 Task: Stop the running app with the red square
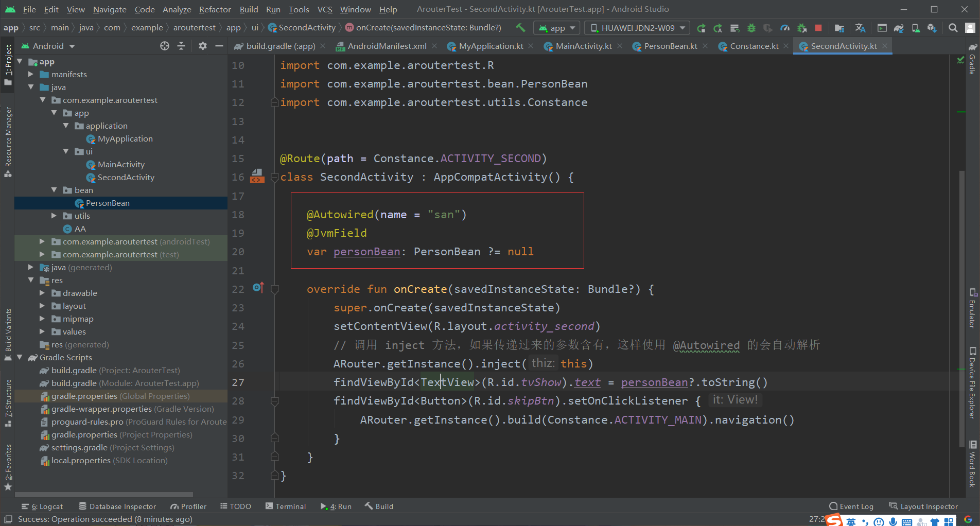[818, 28]
